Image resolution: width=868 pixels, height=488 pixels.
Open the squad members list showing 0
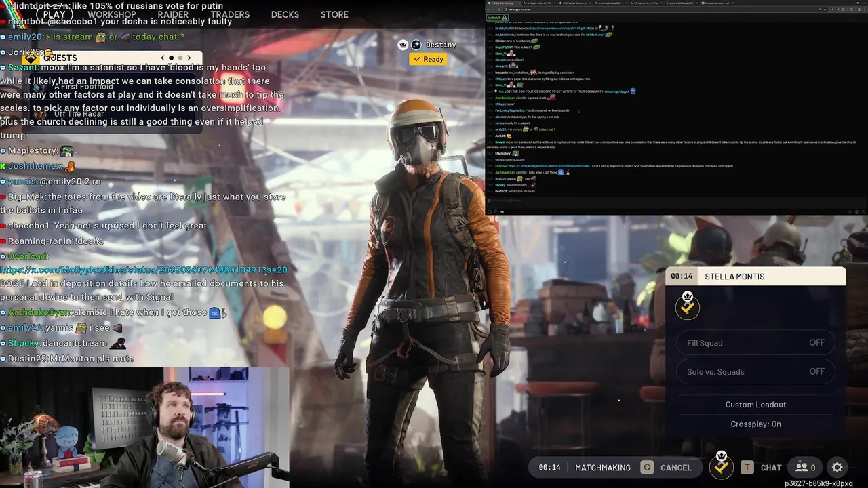point(806,467)
